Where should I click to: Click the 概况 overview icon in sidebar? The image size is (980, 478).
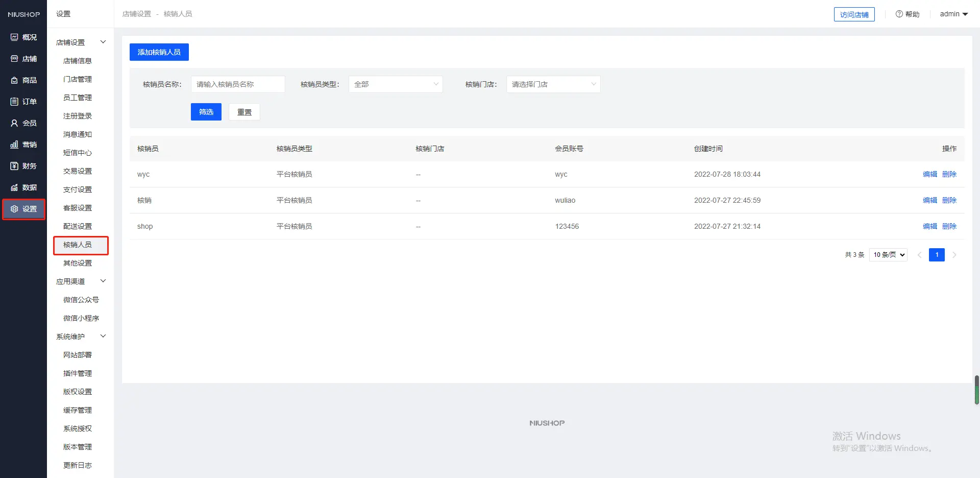(x=14, y=37)
